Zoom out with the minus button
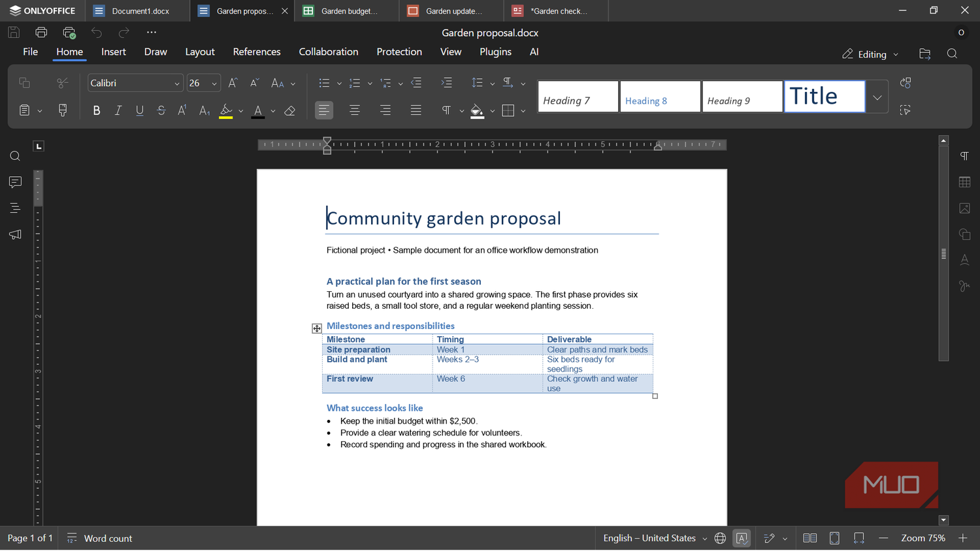The width and height of the screenshot is (980, 551). tap(883, 539)
